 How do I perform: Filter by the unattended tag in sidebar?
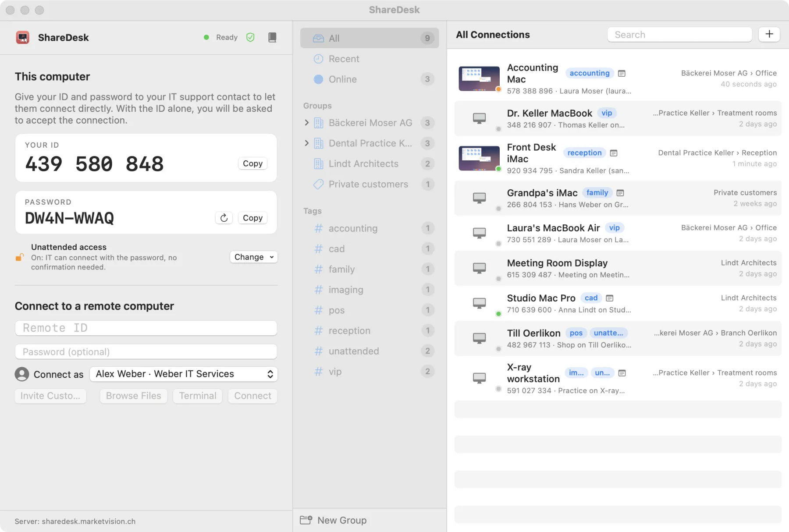pos(370,351)
